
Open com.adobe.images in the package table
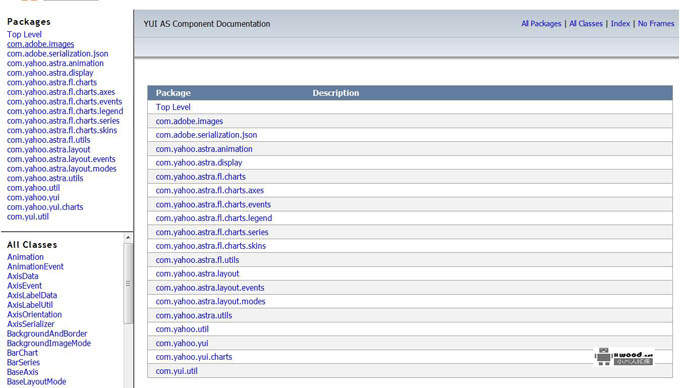coord(189,121)
